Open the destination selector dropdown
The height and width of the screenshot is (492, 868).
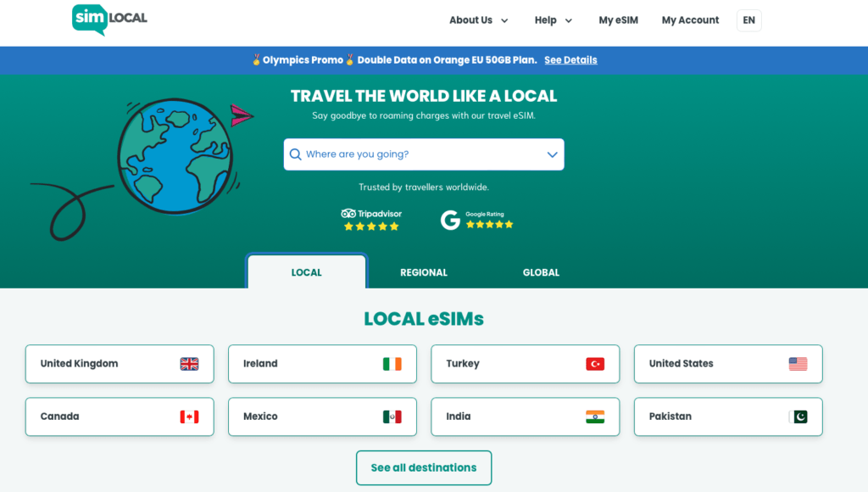[x=552, y=154]
